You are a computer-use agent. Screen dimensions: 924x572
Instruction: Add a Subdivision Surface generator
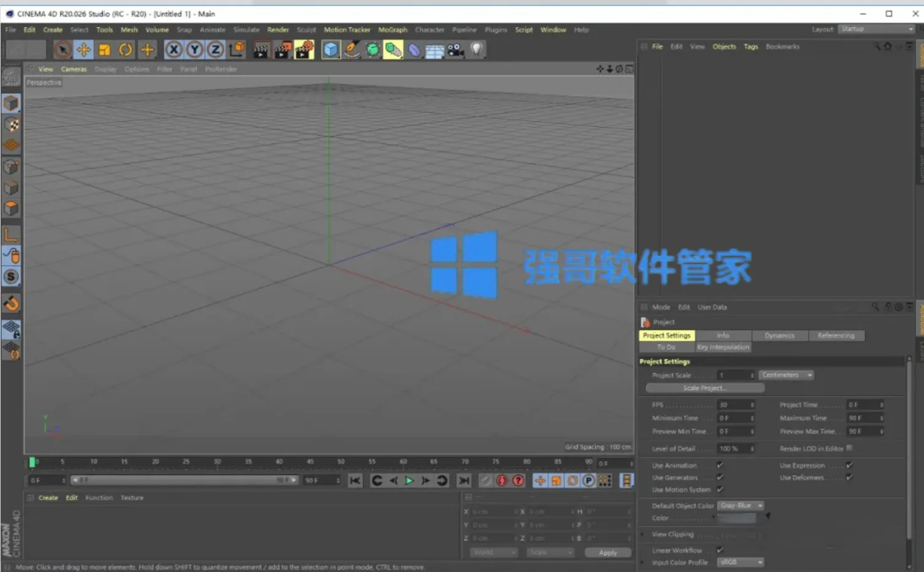373,50
